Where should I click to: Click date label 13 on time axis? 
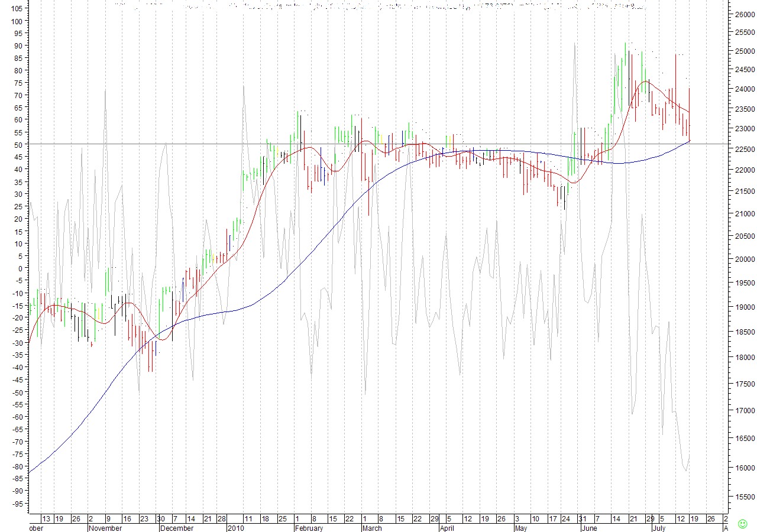pyautogui.click(x=46, y=519)
